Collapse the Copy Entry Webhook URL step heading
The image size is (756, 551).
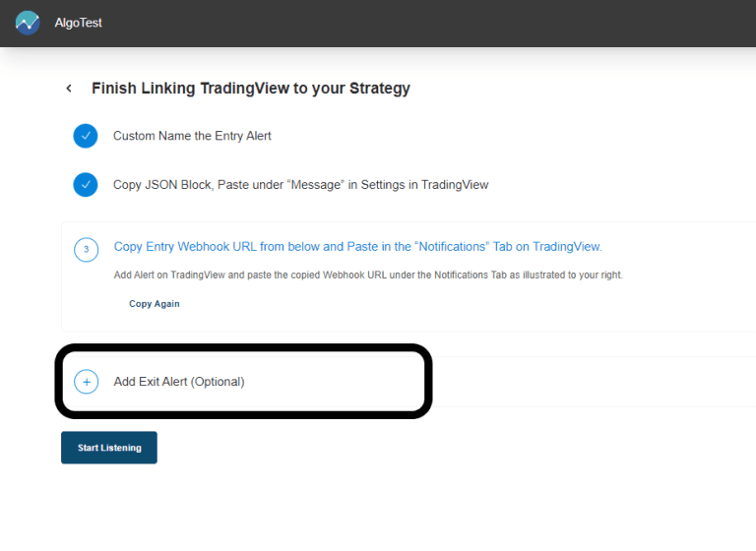pos(357,246)
